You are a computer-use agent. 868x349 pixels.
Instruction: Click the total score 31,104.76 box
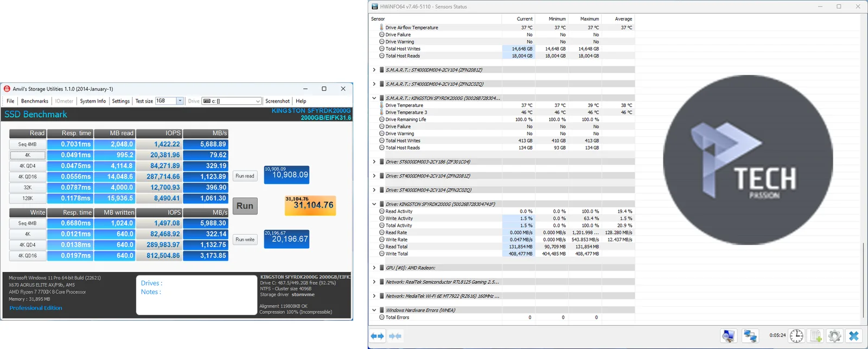pos(310,205)
